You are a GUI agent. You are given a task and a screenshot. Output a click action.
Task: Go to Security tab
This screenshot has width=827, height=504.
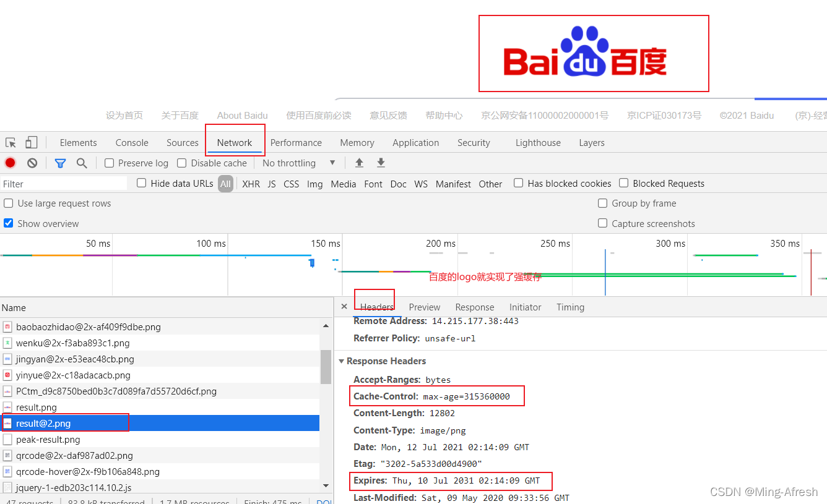pos(474,143)
